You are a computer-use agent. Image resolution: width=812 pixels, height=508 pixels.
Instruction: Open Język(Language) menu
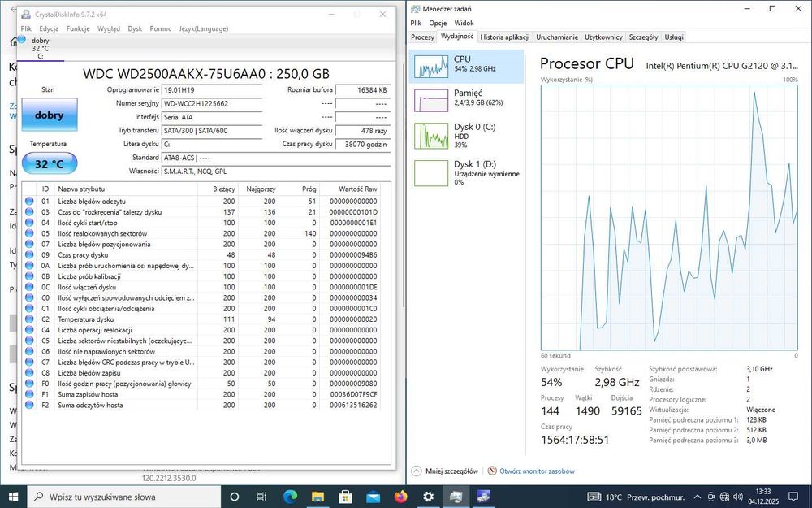point(204,28)
